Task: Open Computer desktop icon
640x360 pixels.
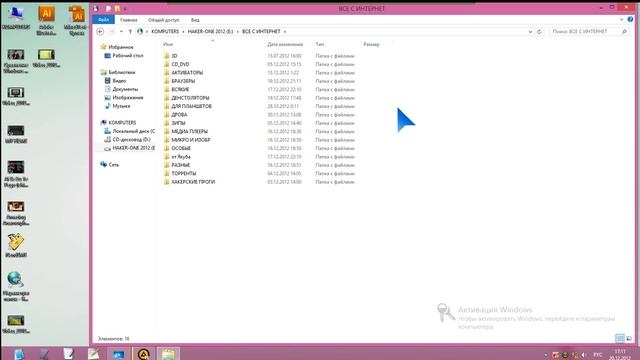Action: (x=16, y=18)
